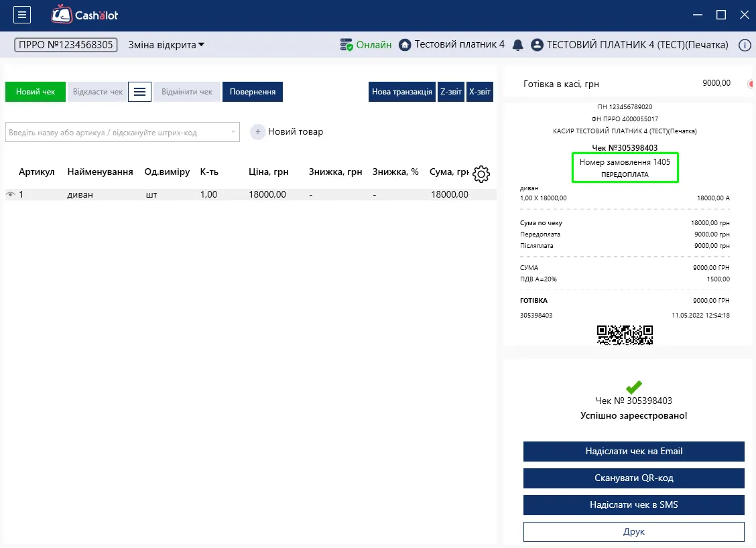Toggle eye icon on диван row
The height and width of the screenshot is (548, 756).
[x=10, y=194]
